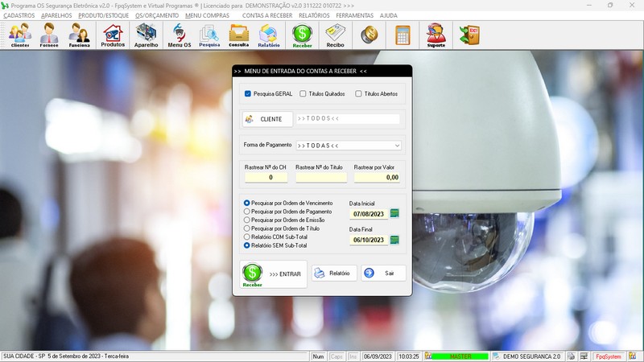Open the Recibo receipt icon
Viewport: 644px width, 362px height.
tap(335, 35)
